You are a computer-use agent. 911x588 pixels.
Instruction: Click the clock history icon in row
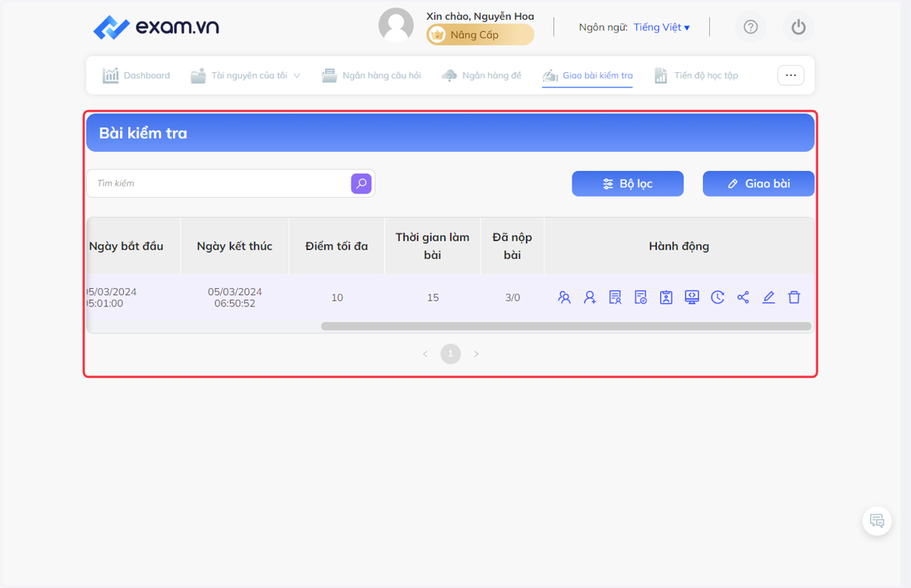[x=717, y=297]
